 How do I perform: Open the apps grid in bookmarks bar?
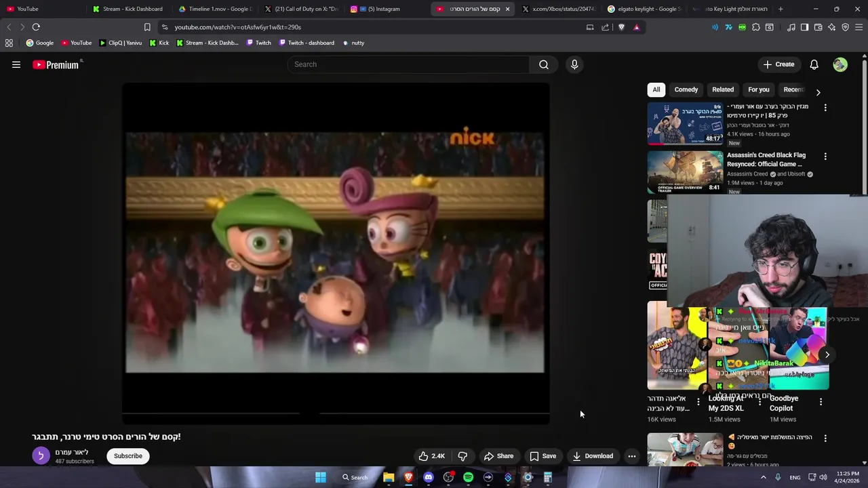(9, 43)
